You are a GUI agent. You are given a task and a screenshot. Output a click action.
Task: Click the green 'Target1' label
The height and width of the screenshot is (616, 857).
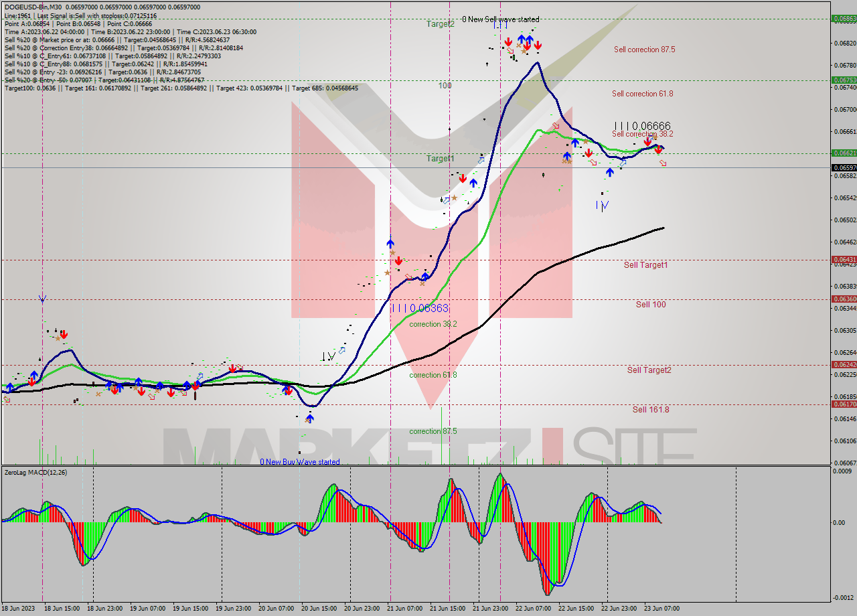441,159
